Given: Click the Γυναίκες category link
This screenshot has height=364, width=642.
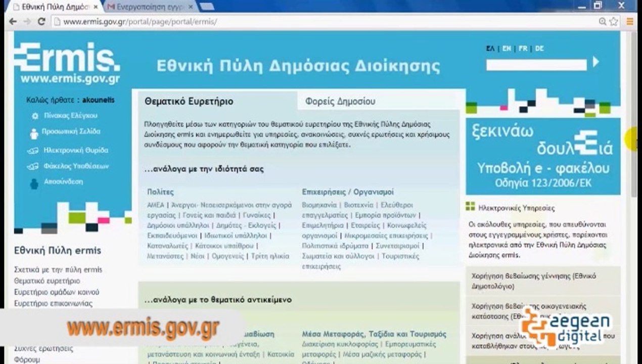Looking at the screenshot, I should pyautogui.click(x=257, y=215).
